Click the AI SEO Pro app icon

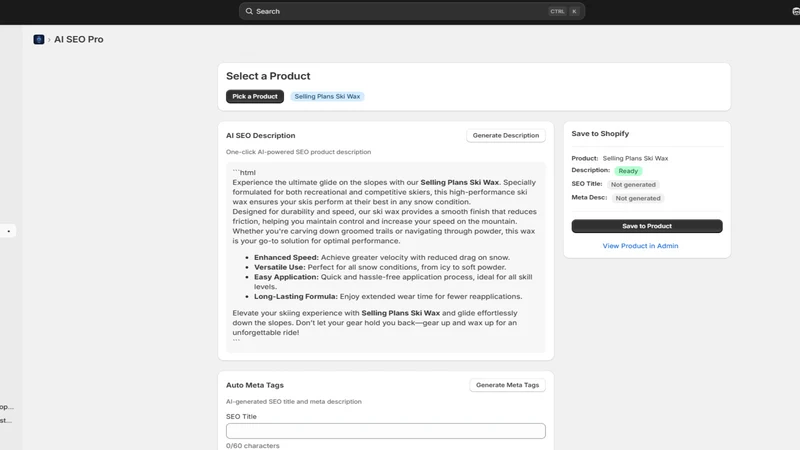[39, 39]
